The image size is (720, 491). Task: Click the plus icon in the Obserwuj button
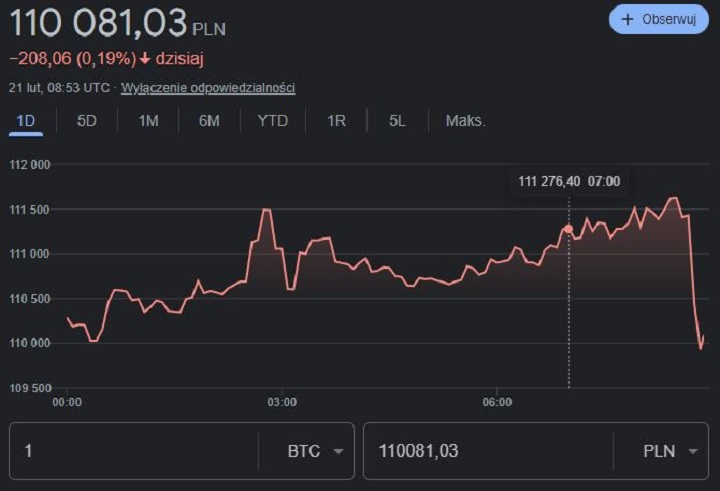[628, 20]
